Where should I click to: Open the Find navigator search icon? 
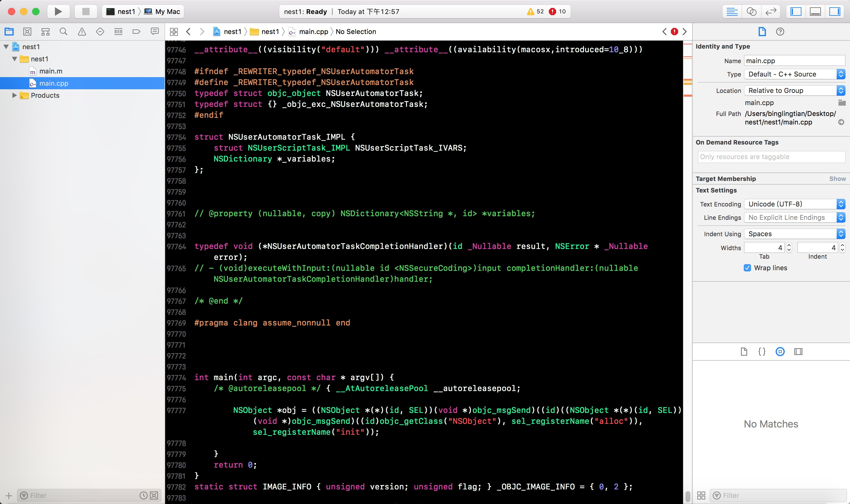coord(63,32)
